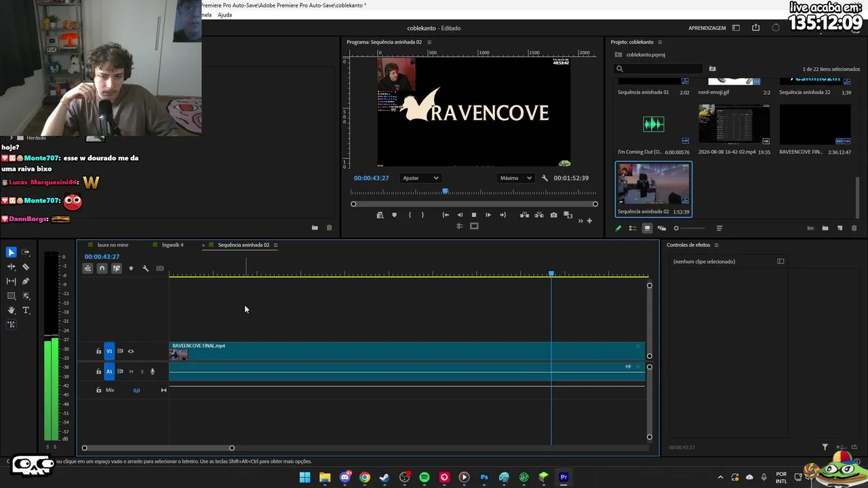
Task: Export frame with the camera icon
Action: pos(553,215)
